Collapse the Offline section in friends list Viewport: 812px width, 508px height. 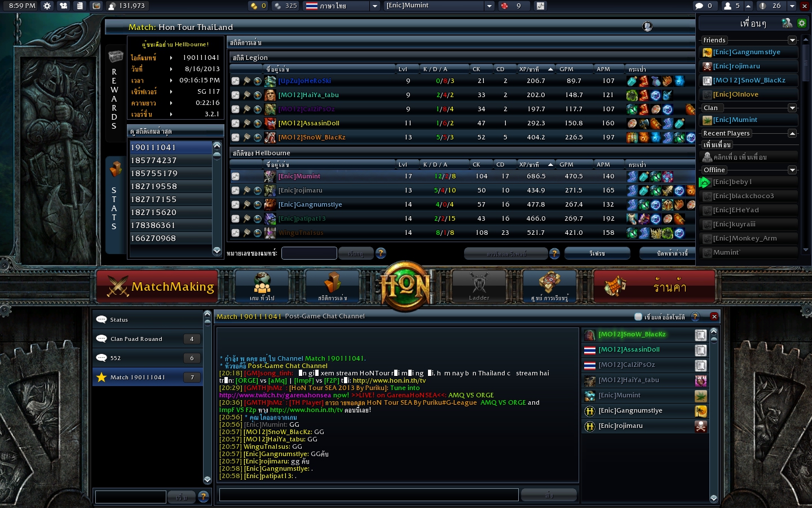[792, 170]
